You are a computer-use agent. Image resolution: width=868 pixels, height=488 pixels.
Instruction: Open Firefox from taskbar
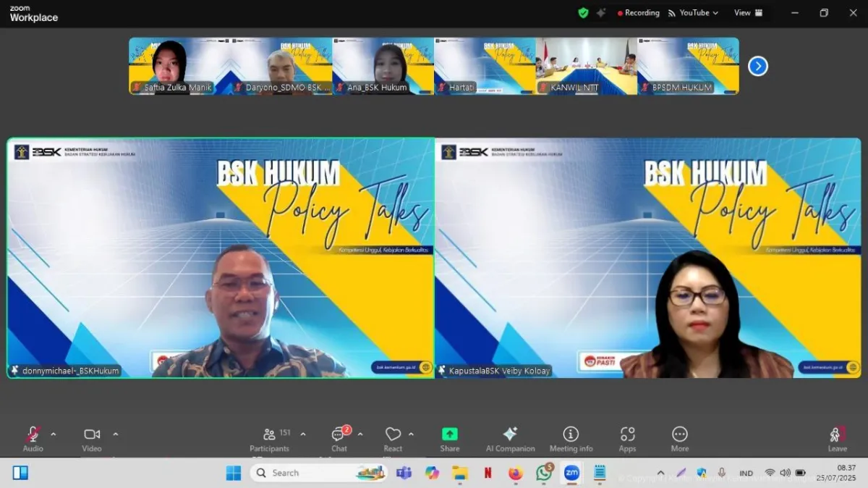point(515,473)
